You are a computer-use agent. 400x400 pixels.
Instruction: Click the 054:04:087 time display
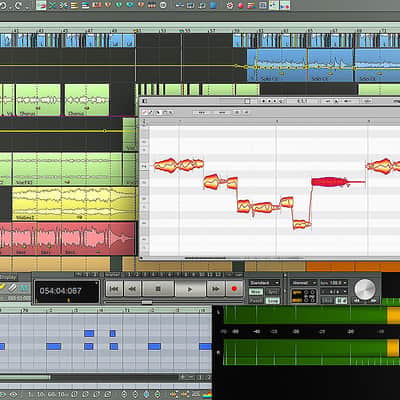pos(67,291)
